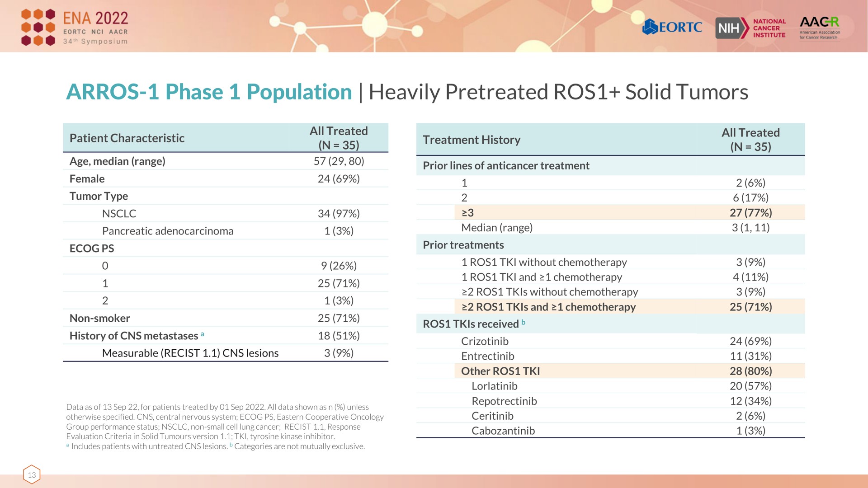Click 'Prior lines of anticancer treatment' section header

coord(506,166)
